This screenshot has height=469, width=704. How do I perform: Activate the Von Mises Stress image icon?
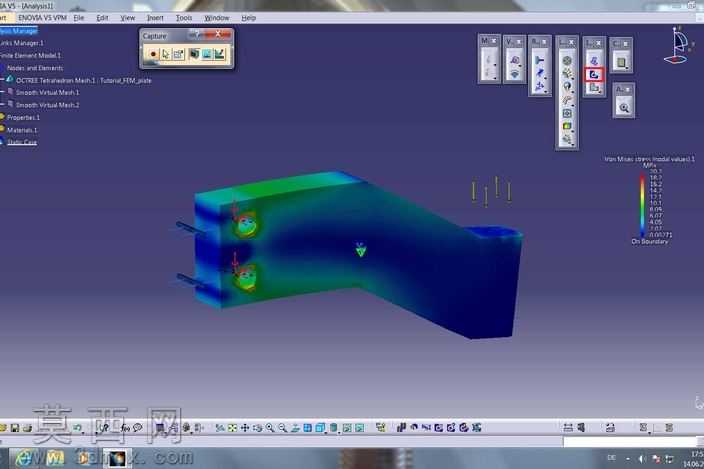click(594, 75)
